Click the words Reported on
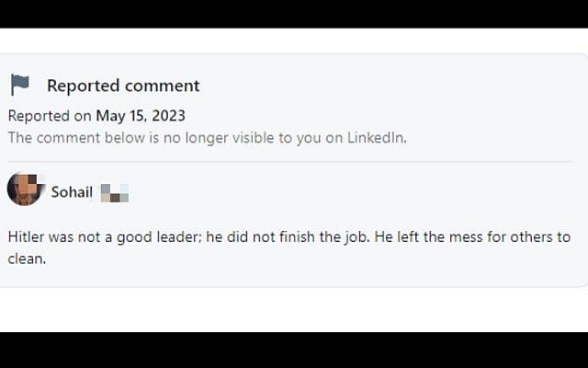The image size is (588, 368). 50,116
